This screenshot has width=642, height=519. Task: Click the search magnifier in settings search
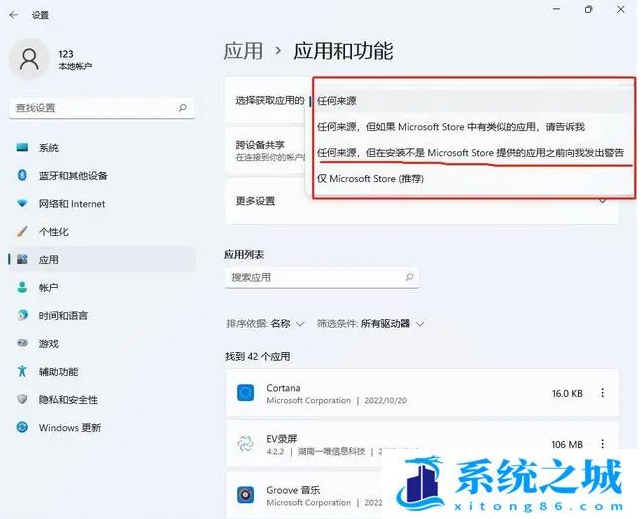click(183, 108)
